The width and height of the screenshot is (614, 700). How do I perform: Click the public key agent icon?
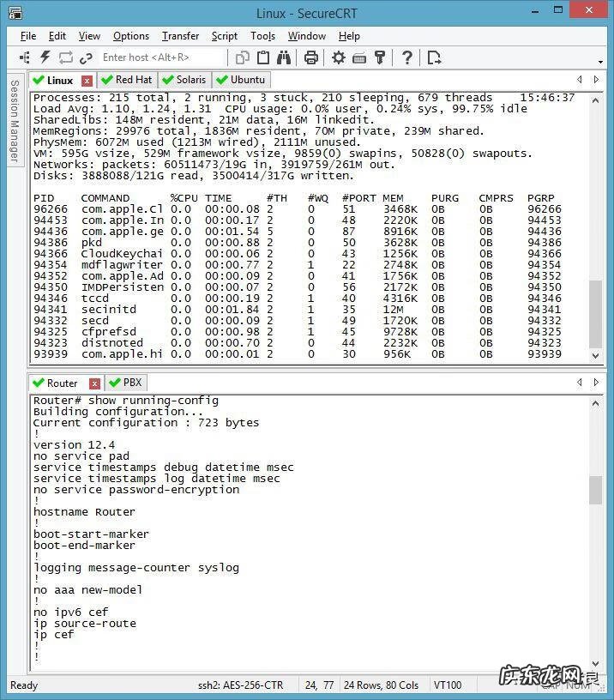click(x=380, y=57)
